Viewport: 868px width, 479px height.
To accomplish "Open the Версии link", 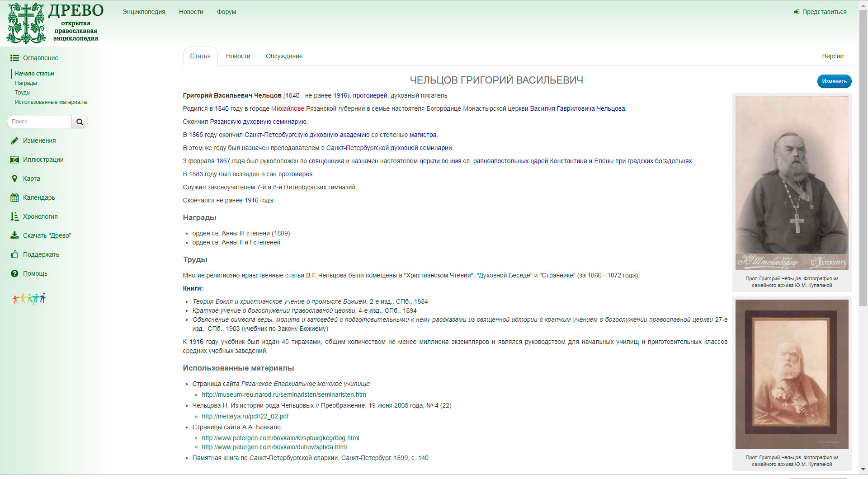I will [x=833, y=56].
